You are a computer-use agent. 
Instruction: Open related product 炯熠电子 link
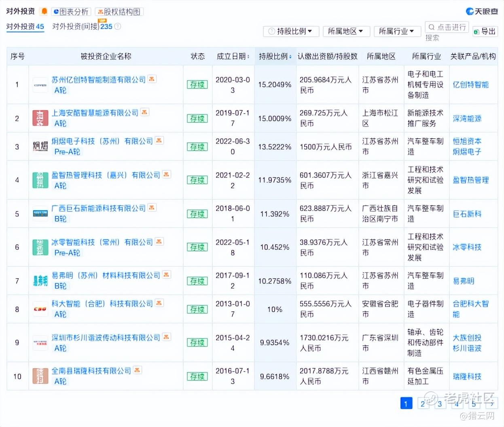point(467,152)
